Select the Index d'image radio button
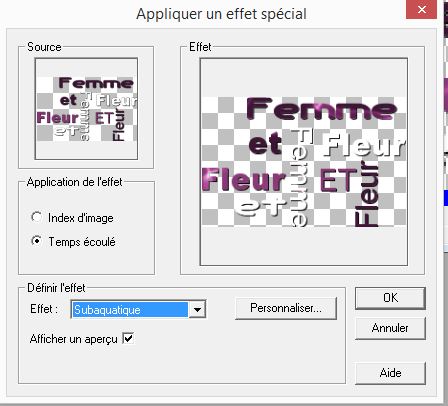This screenshot has width=448, height=406. pos(36,217)
